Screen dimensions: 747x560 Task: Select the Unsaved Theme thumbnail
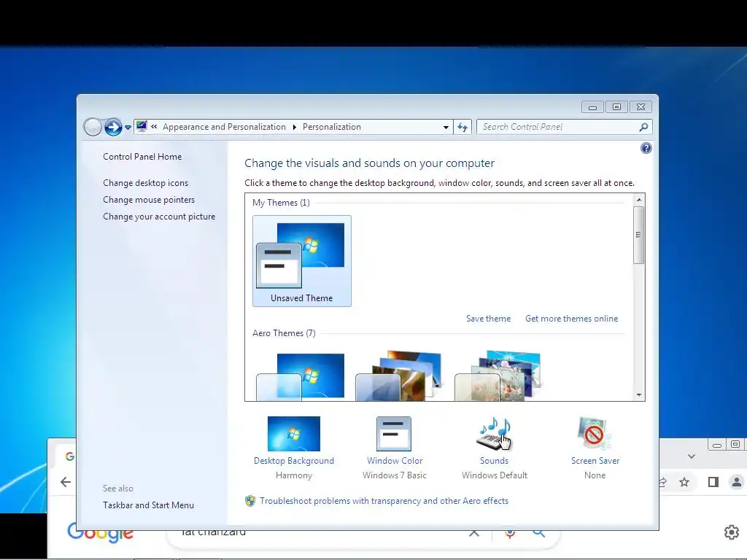(301, 261)
